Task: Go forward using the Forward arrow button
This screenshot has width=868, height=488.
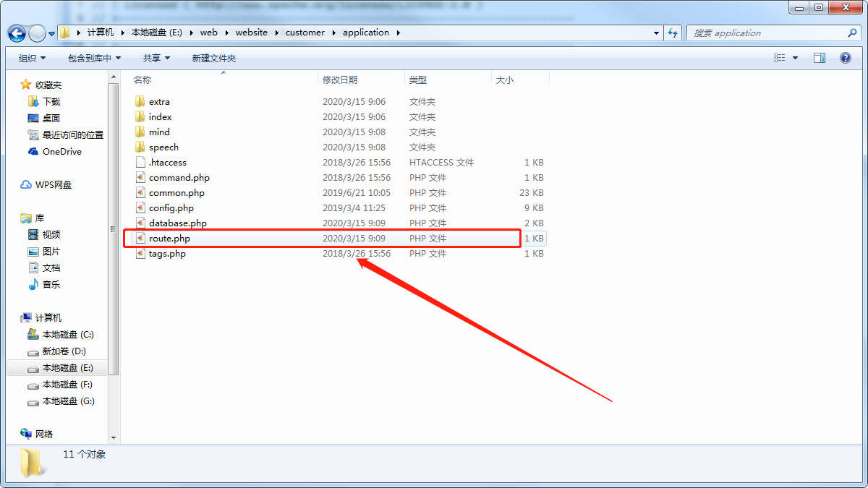Action: click(38, 33)
